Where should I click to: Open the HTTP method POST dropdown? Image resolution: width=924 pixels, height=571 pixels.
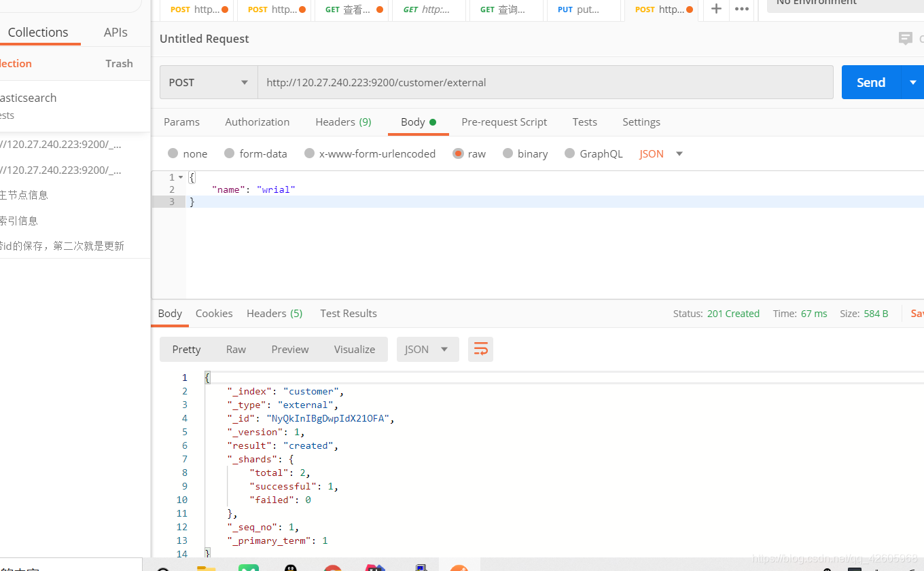[x=209, y=82]
